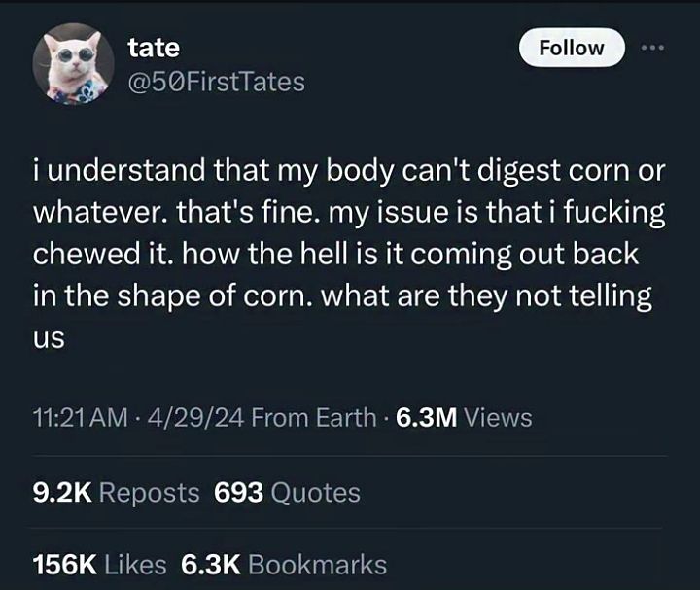Click the 9.2K repost count number
The height and width of the screenshot is (590, 700).
click(x=62, y=493)
